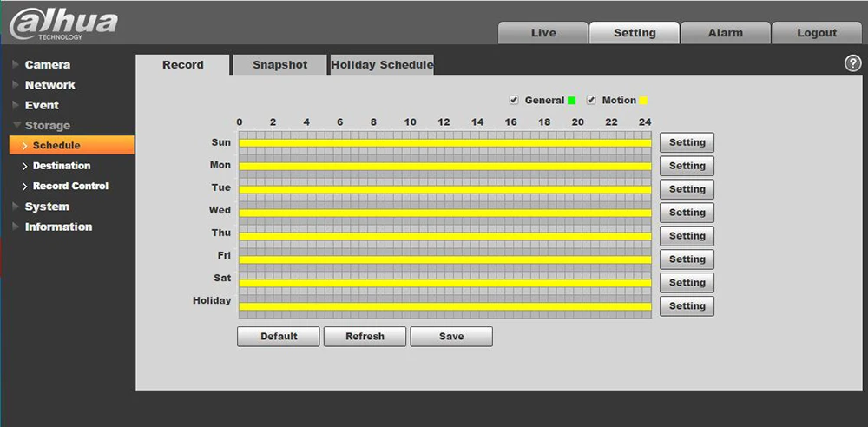The image size is (868, 427).
Task: Click the Fri yellow motion bar
Action: [x=445, y=259]
